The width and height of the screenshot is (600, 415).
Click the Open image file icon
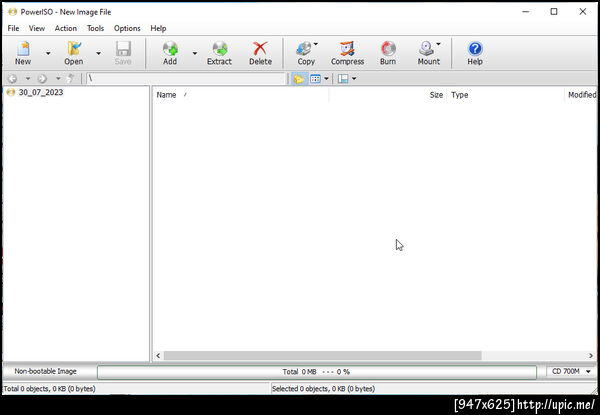[x=74, y=49]
